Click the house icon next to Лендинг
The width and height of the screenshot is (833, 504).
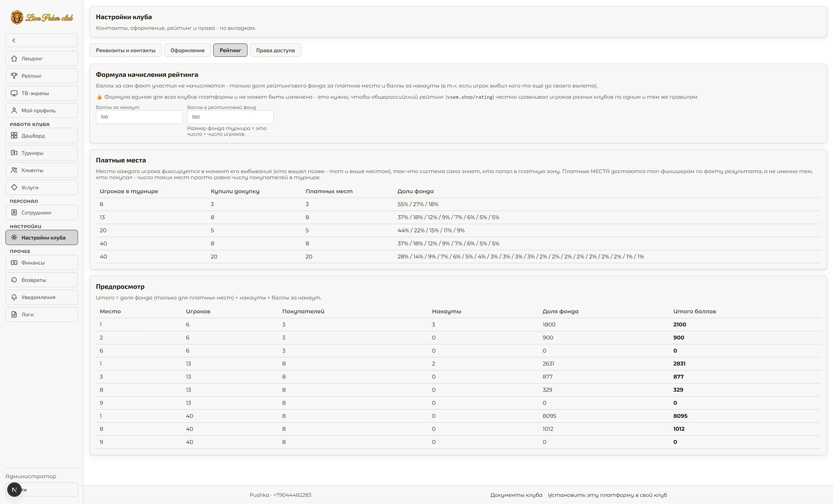pyautogui.click(x=14, y=58)
